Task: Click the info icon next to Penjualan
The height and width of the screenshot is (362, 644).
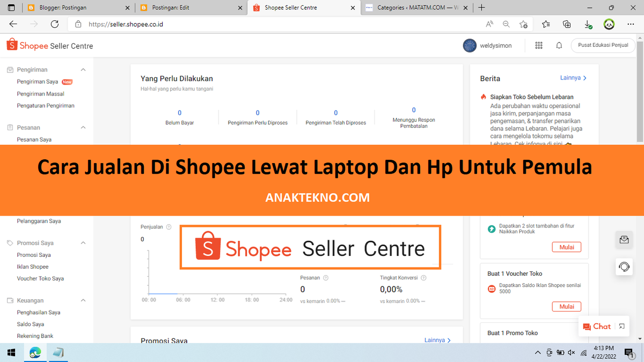Action: 169,227
